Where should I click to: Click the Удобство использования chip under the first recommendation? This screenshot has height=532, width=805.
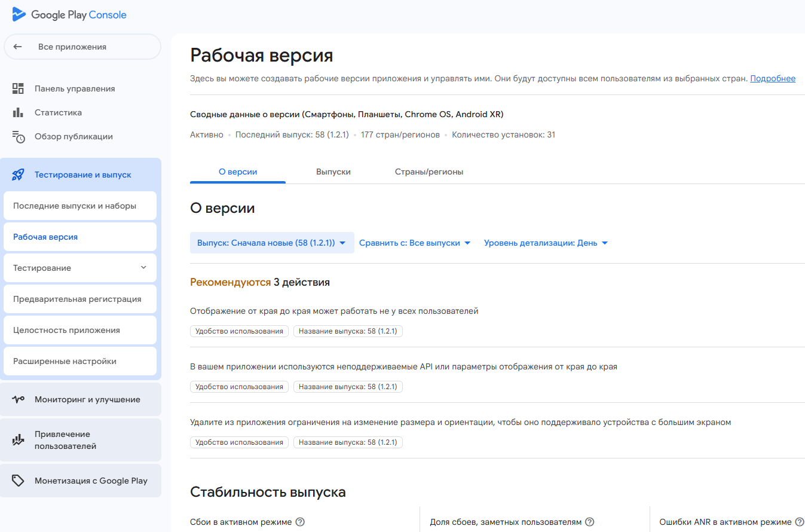239,331
